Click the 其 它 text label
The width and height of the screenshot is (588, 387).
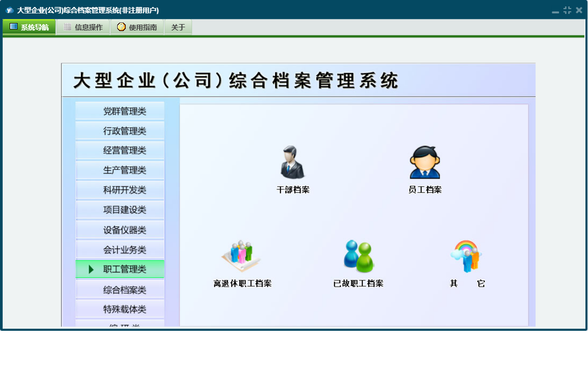point(467,284)
